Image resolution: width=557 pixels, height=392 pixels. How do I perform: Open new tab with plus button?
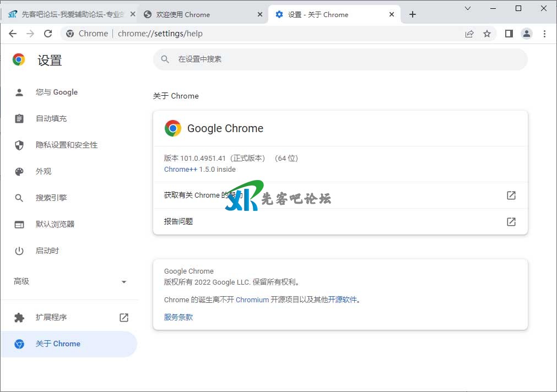click(x=413, y=14)
